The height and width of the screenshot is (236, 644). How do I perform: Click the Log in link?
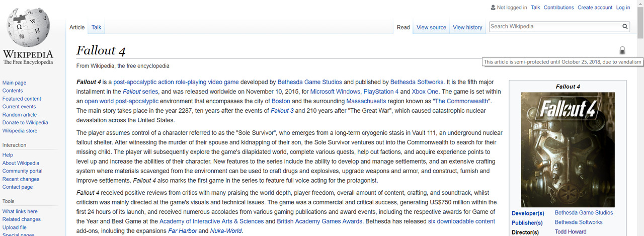pos(623,8)
